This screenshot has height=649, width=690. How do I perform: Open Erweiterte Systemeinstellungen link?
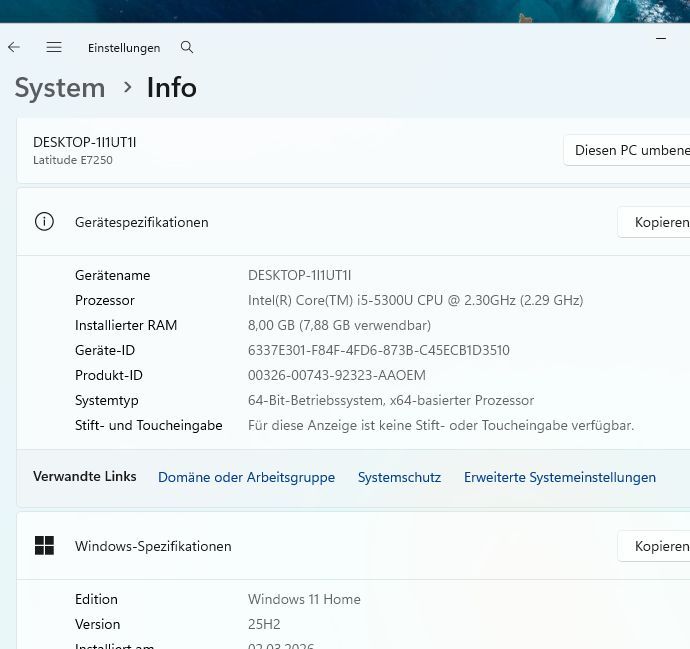pyautogui.click(x=559, y=478)
